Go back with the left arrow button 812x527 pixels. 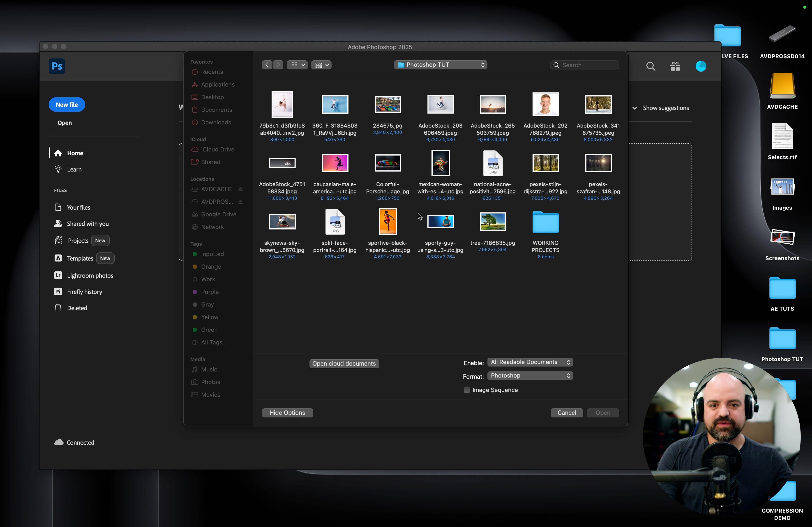[x=267, y=65]
